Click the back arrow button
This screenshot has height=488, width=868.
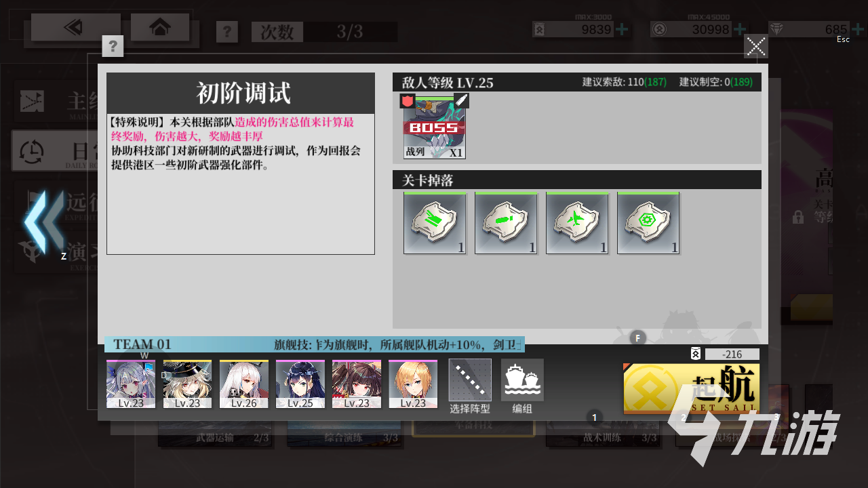click(66, 27)
